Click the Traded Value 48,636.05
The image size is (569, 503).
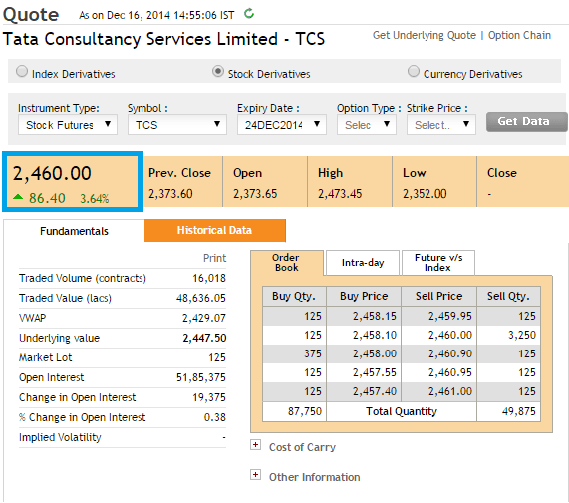click(x=201, y=298)
